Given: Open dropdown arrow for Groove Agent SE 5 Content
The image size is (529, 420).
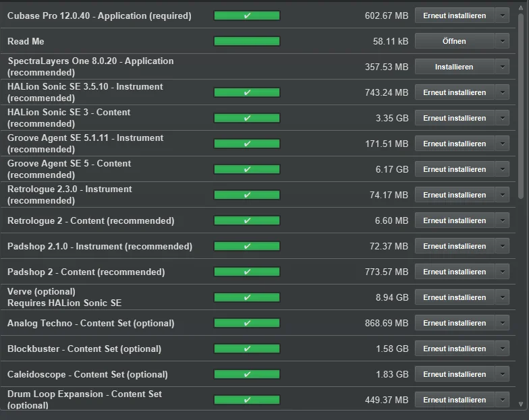Looking at the screenshot, I should (x=502, y=169).
